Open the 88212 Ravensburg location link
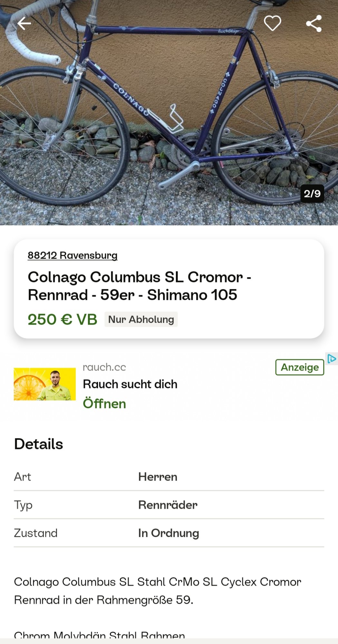 point(72,255)
